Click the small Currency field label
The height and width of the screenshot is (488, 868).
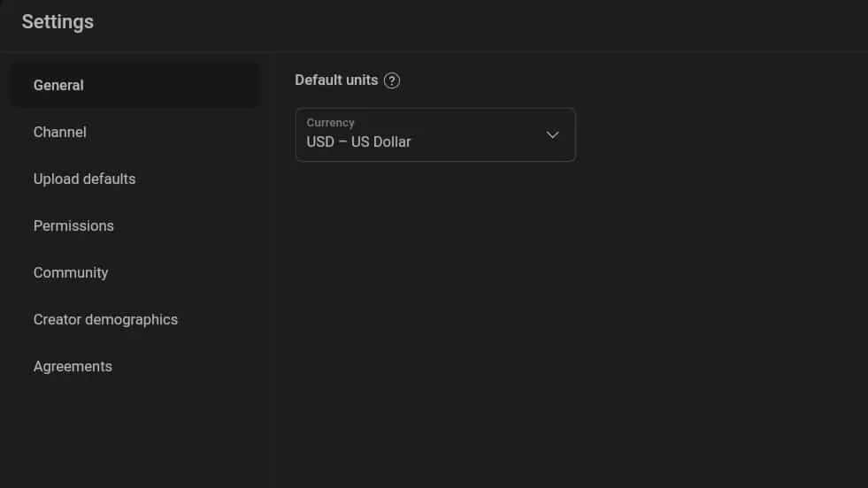(331, 123)
